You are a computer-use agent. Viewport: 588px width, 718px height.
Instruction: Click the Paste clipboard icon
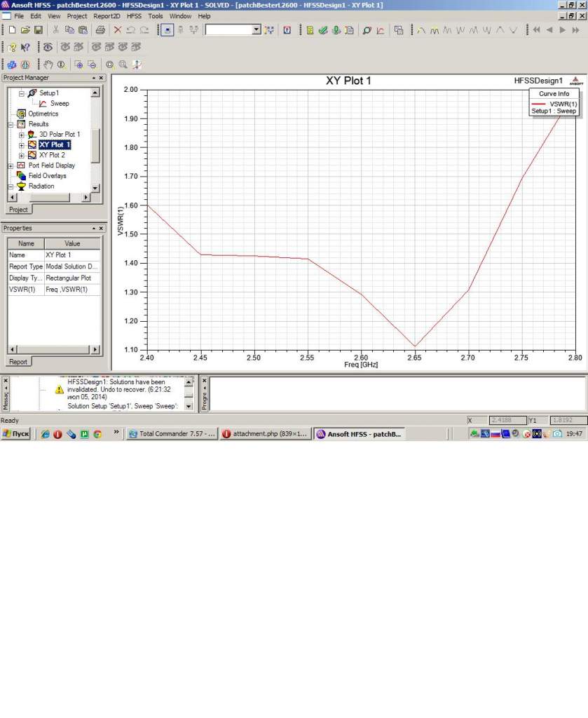tap(83, 30)
